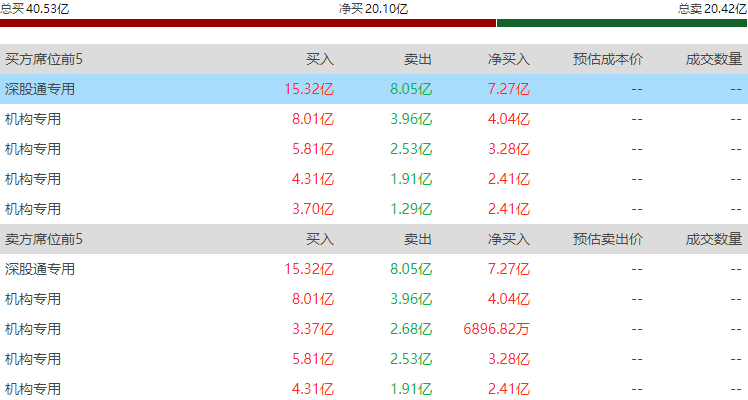This screenshot has height=400, width=748.
Task: Click the 1.29亿 sell value
Action: click(411, 209)
